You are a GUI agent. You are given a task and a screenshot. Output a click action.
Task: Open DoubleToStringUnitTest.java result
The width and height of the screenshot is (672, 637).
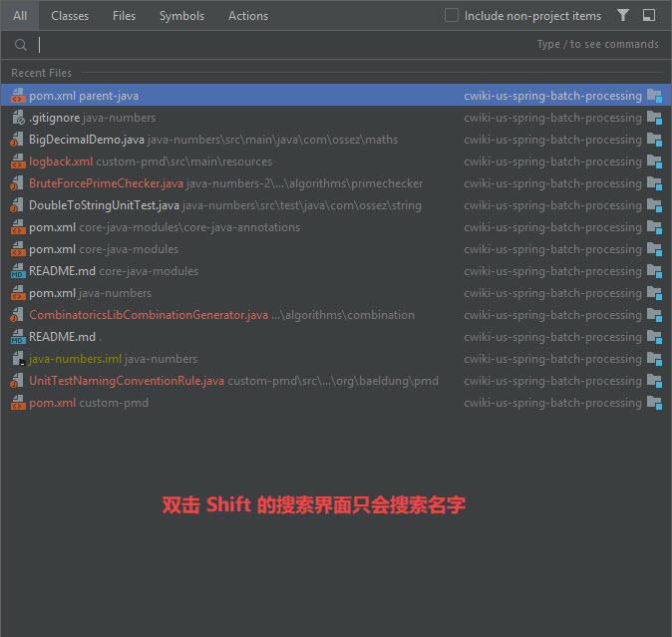click(336, 204)
